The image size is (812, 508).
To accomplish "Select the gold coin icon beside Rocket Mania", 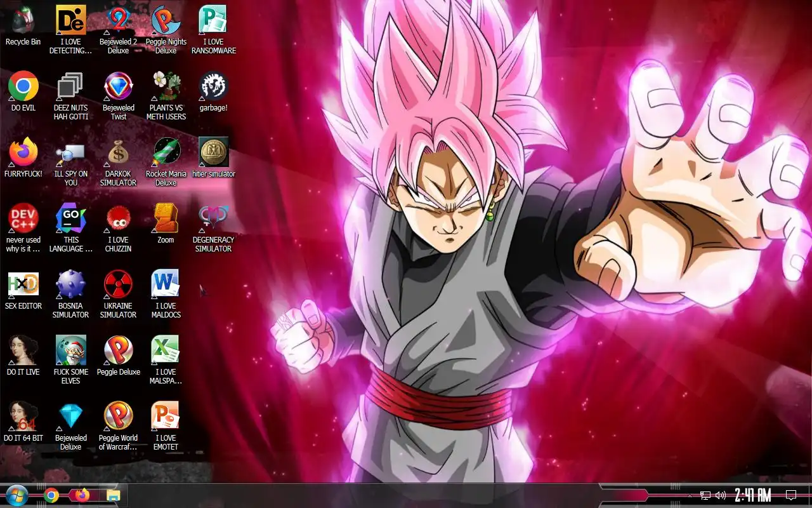I will [213, 158].
